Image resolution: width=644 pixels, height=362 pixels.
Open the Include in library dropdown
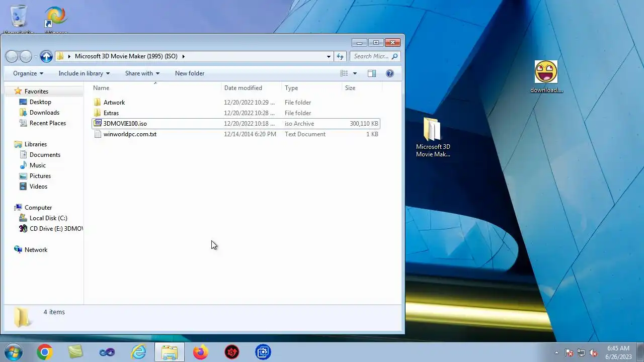84,73
